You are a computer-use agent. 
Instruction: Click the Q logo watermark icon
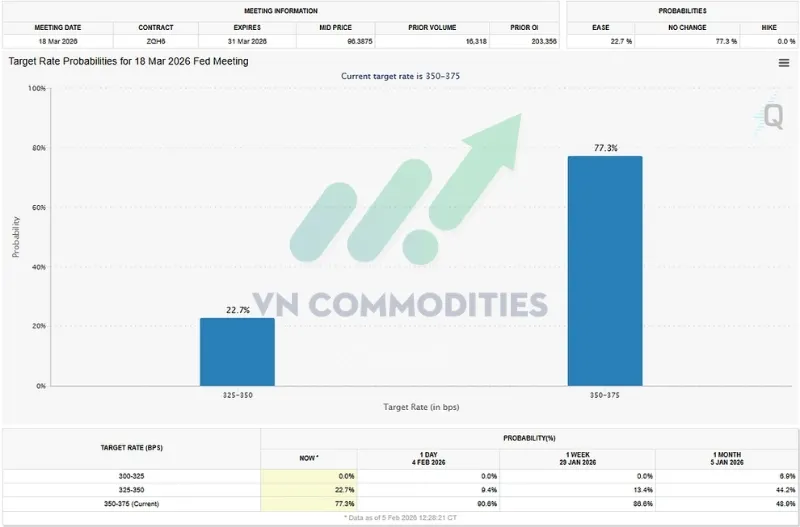(773, 116)
